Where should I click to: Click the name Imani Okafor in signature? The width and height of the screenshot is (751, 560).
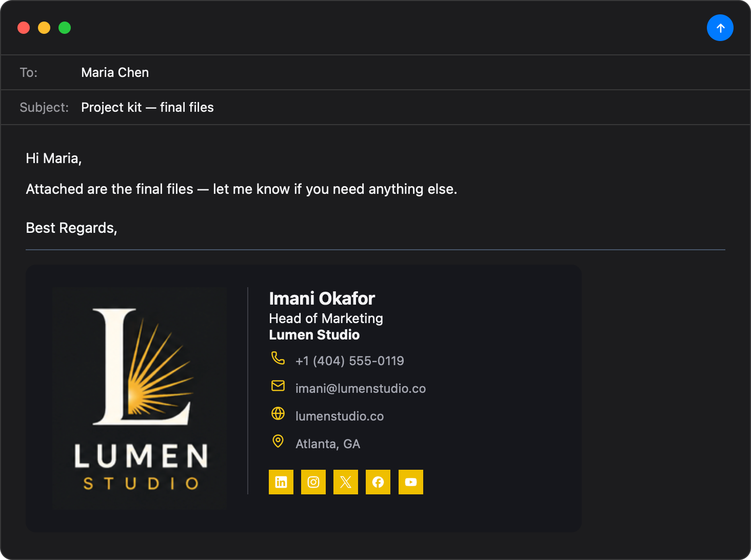322,298
